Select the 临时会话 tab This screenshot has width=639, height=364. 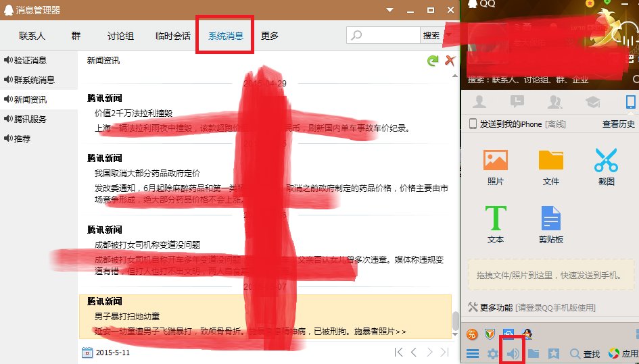point(173,36)
